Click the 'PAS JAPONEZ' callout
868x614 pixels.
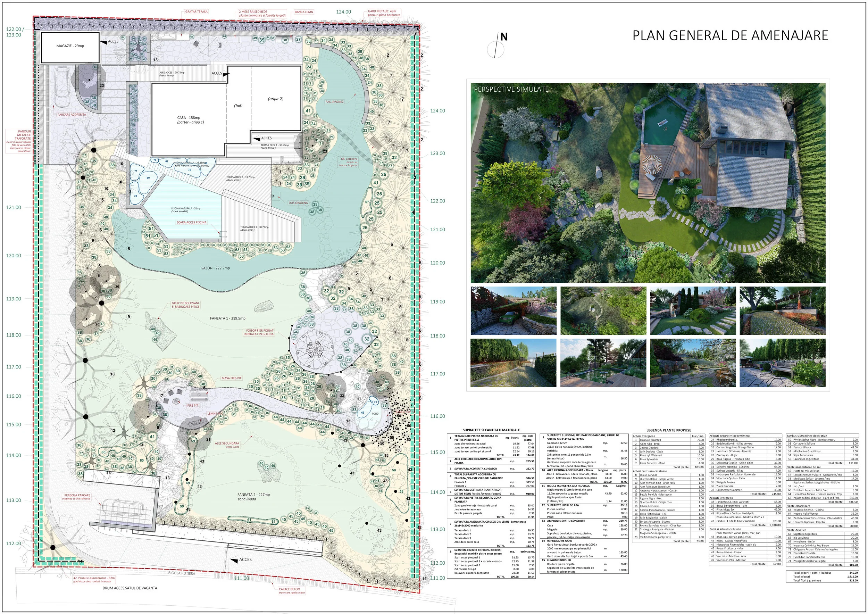coord(335,102)
